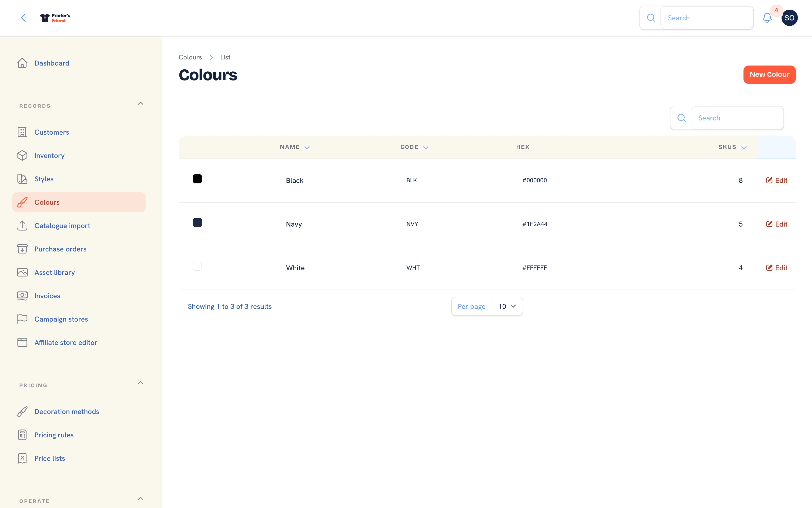Click the Black colour swatch
This screenshot has width=812, height=508.
(197, 179)
